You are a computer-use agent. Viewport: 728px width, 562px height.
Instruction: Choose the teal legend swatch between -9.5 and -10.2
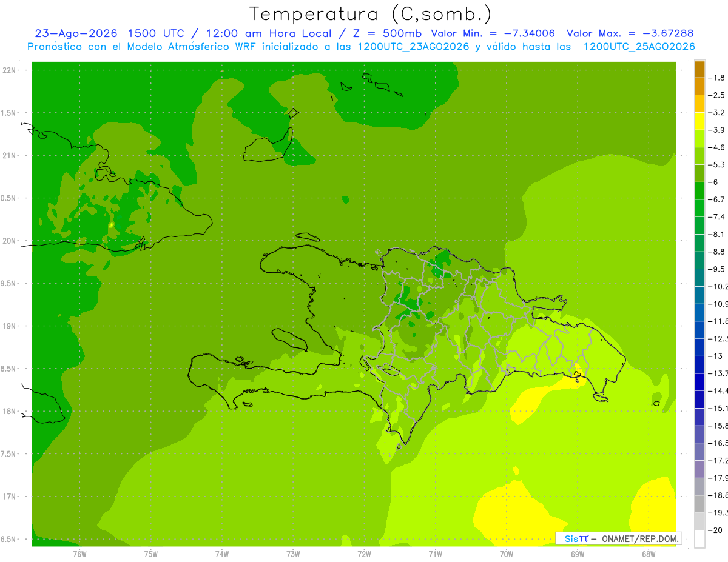click(700, 278)
